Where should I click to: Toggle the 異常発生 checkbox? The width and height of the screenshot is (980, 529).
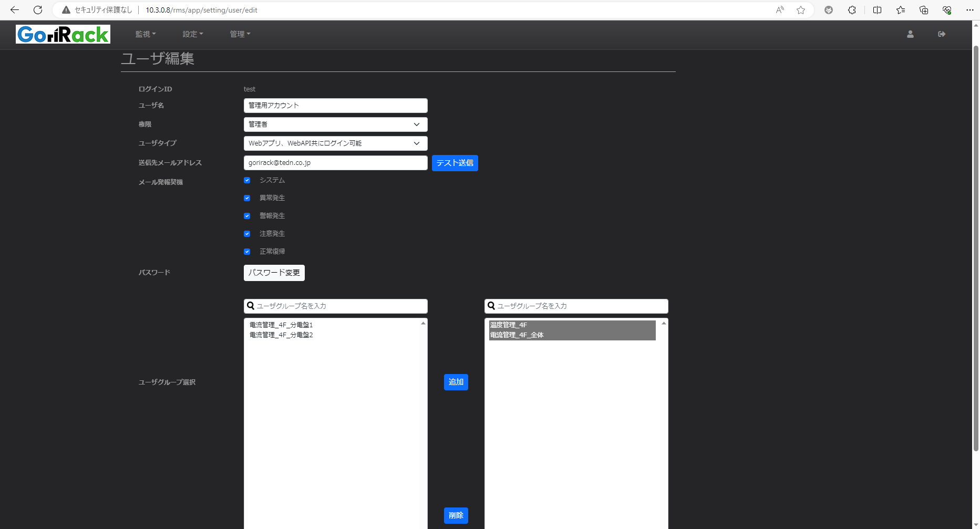click(x=247, y=198)
